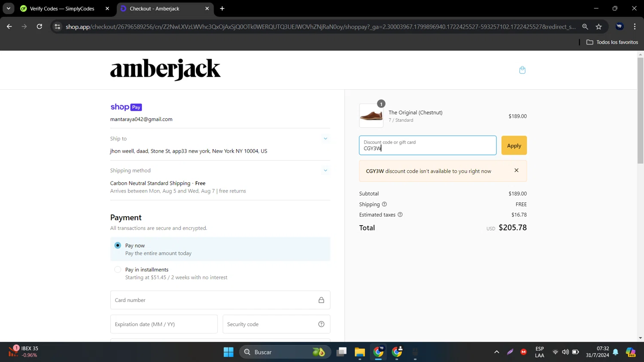Open File Explorer from taskbar
644x362 pixels.
pyautogui.click(x=360, y=352)
